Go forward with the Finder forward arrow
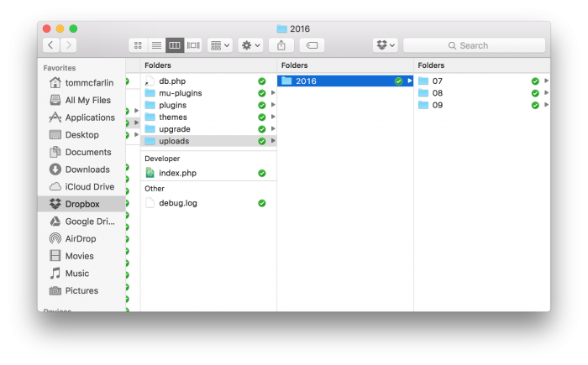588x365 pixels. 68,45
